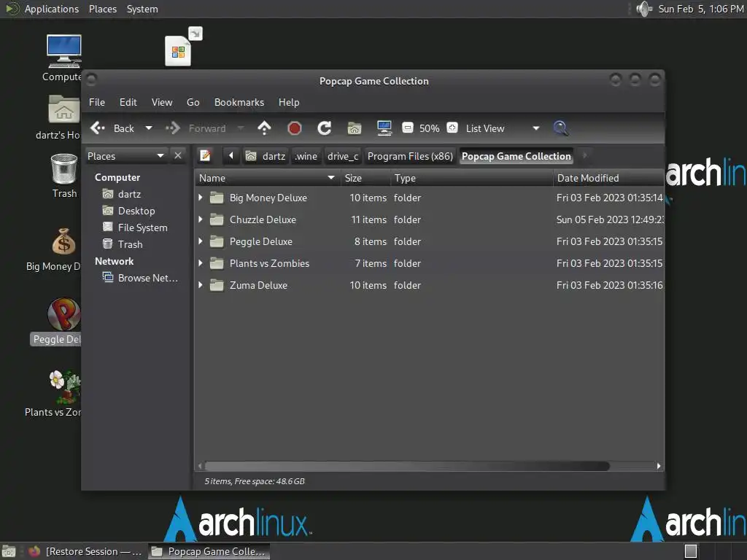The image size is (747, 560).
Task: Zoom out with the minus icon
Action: (407, 128)
